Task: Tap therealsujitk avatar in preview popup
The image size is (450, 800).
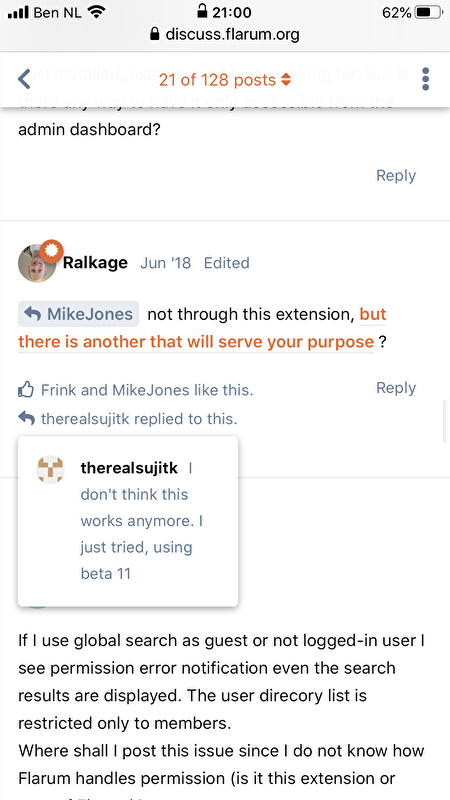Action: (51, 469)
